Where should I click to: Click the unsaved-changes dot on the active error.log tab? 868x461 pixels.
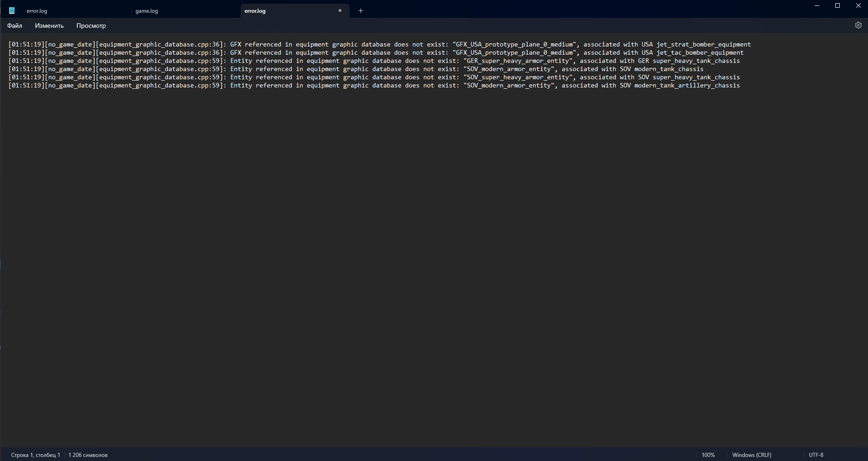pyautogui.click(x=340, y=10)
